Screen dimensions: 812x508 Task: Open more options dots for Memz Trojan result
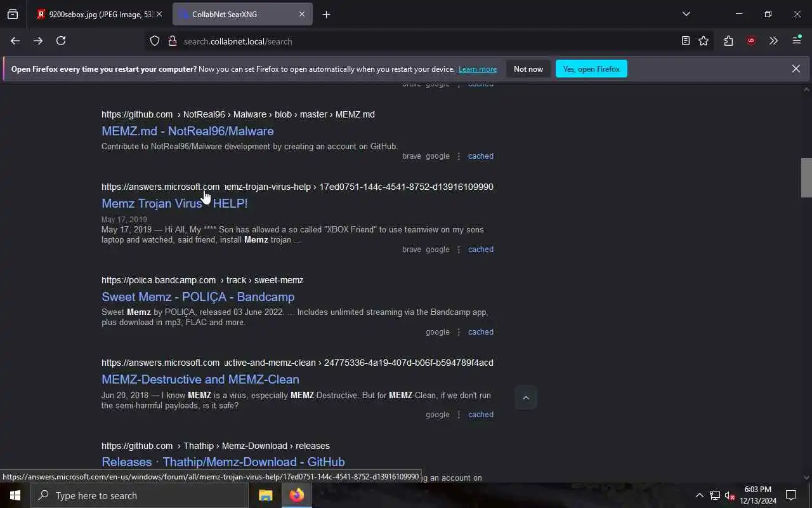[x=459, y=250]
